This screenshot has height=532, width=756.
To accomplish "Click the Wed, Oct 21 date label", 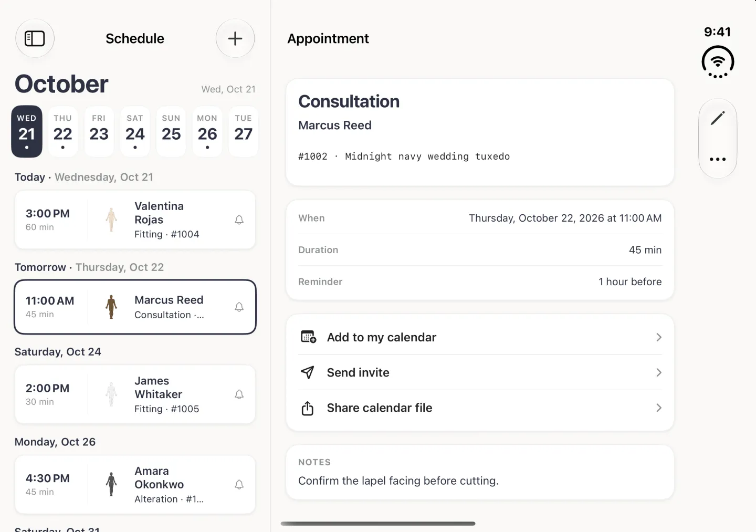I will [228, 89].
